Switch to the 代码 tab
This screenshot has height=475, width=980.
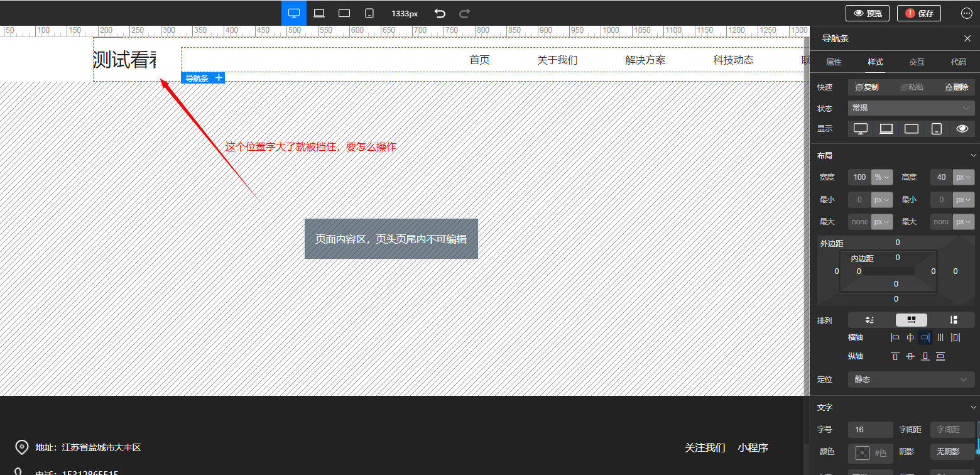(959, 62)
